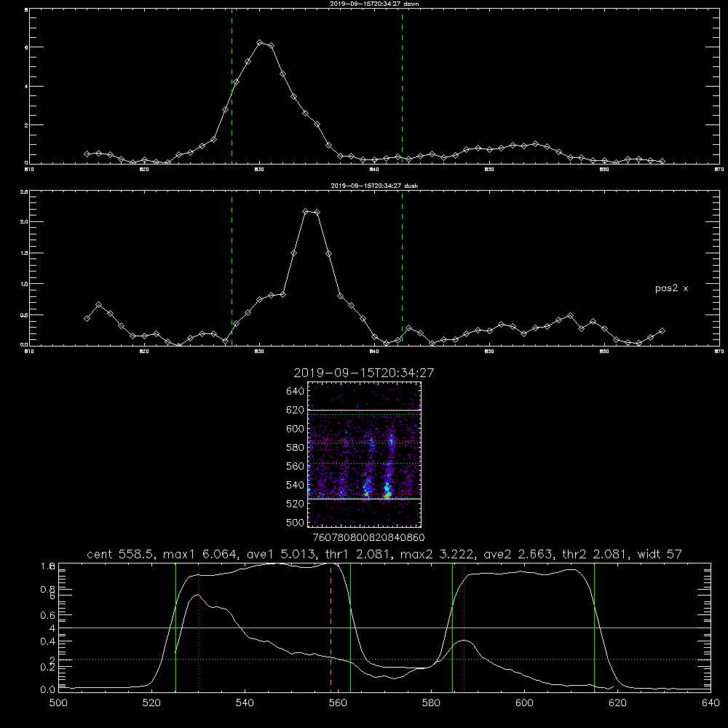The width and height of the screenshot is (728, 728).
Task: Click dusk plot y-axis label 0.5
Action: point(24,314)
